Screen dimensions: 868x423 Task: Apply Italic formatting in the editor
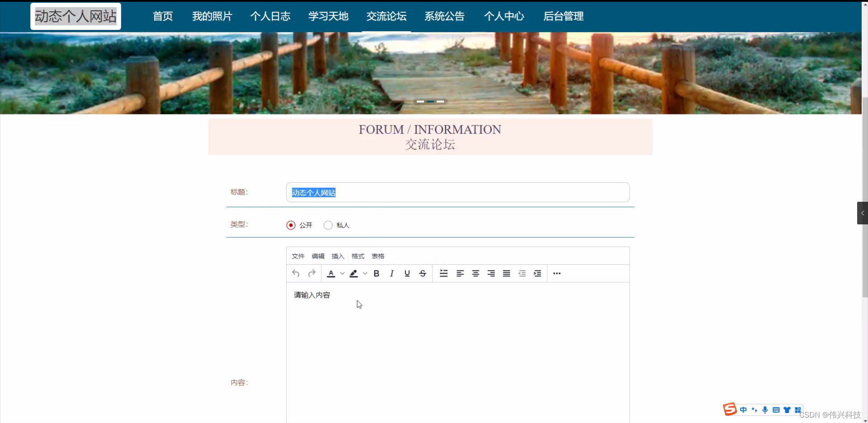392,273
